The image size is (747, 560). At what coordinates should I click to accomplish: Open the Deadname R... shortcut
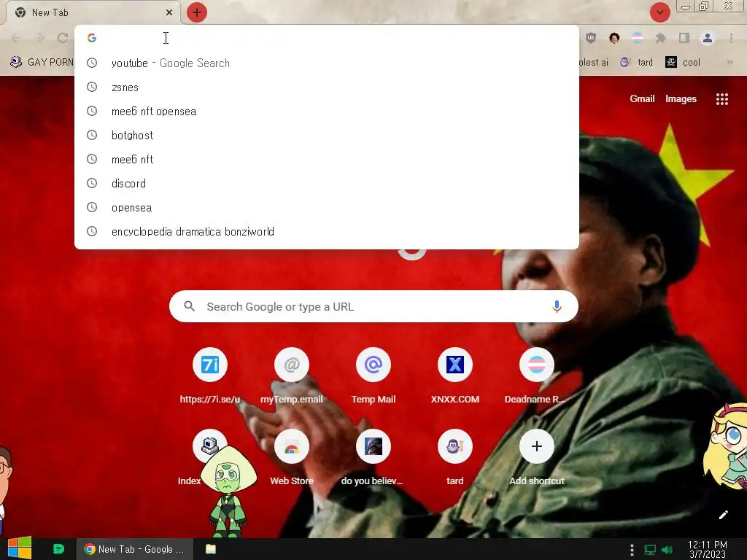coord(537,376)
